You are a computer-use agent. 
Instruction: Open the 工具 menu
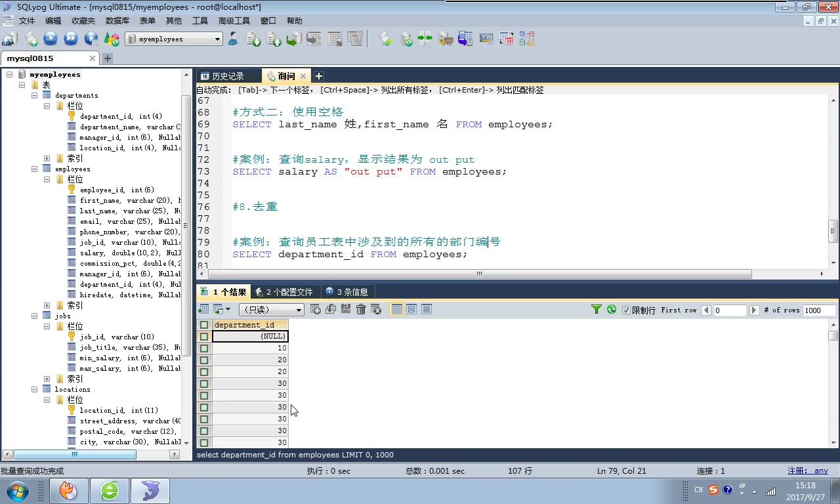point(200,20)
